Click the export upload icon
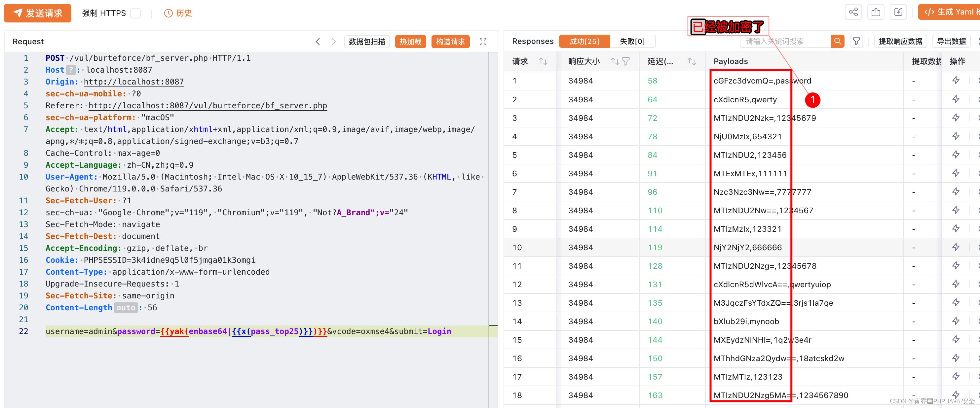Image resolution: width=980 pixels, height=408 pixels. (x=876, y=12)
